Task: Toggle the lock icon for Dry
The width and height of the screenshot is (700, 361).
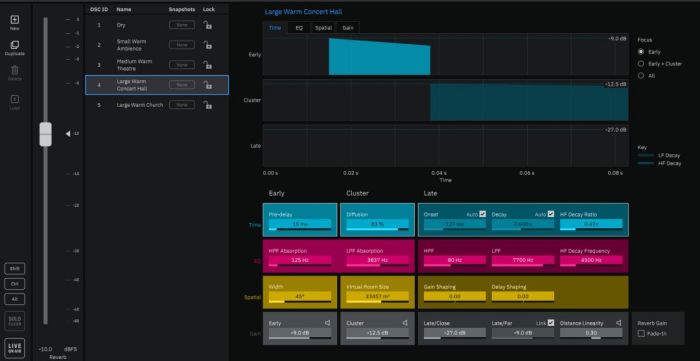Action: click(x=207, y=25)
